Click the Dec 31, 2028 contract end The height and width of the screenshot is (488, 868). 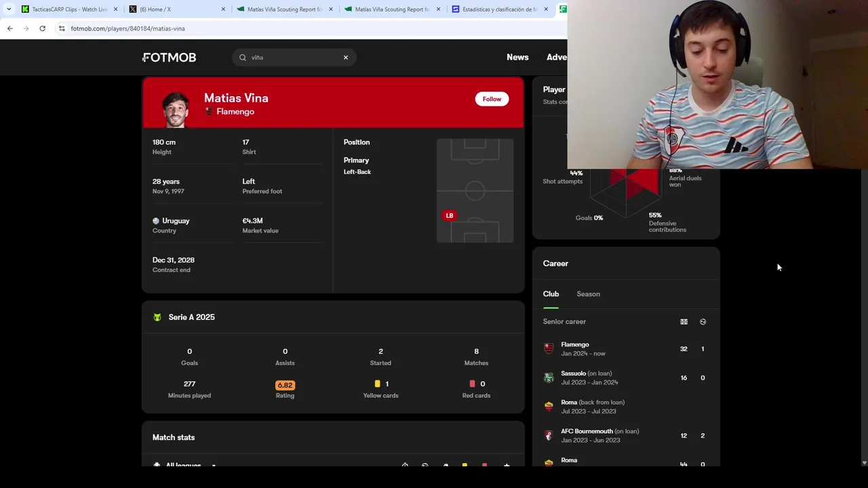(x=174, y=260)
